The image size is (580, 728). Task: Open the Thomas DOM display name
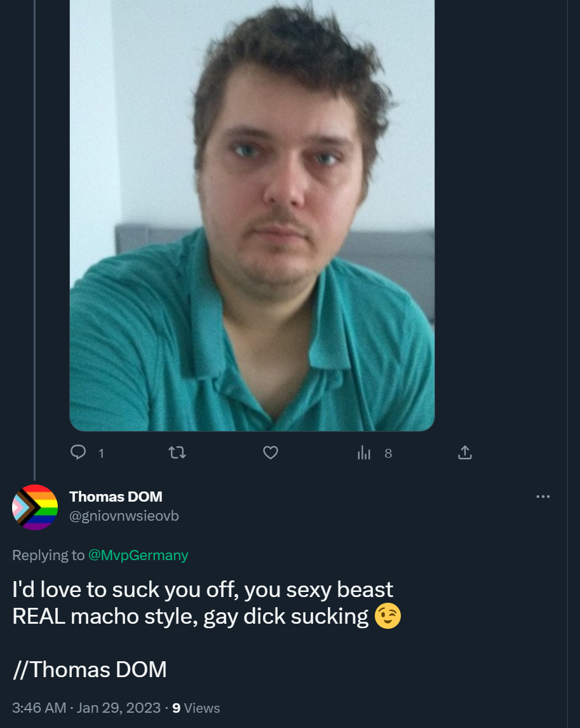point(116,497)
